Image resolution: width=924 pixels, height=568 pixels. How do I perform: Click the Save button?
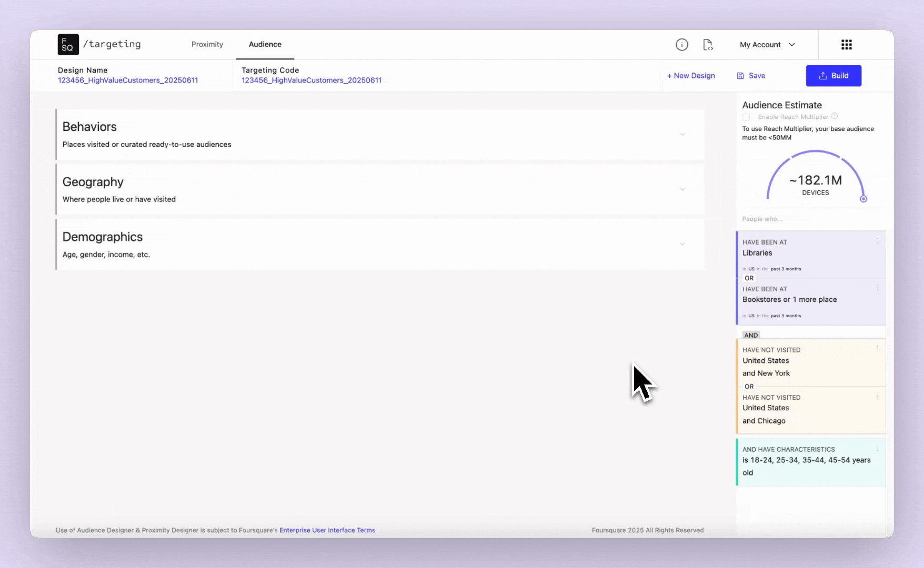[x=751, y=76]
